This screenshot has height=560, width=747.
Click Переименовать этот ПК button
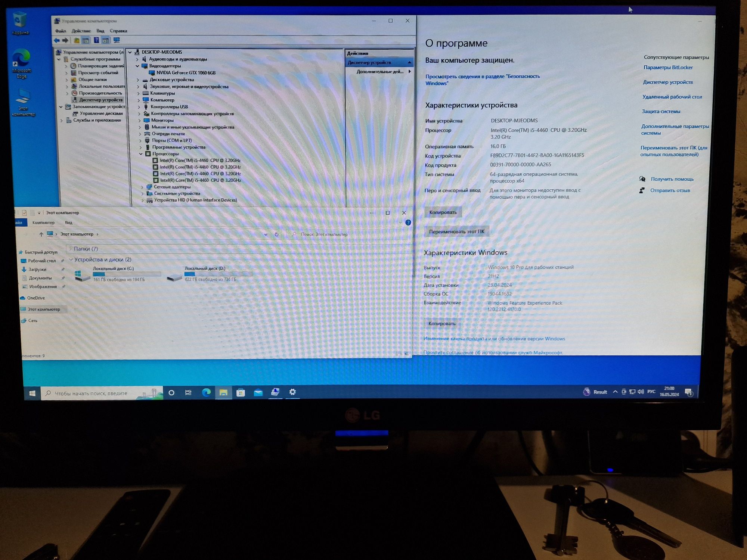point(456,231)
